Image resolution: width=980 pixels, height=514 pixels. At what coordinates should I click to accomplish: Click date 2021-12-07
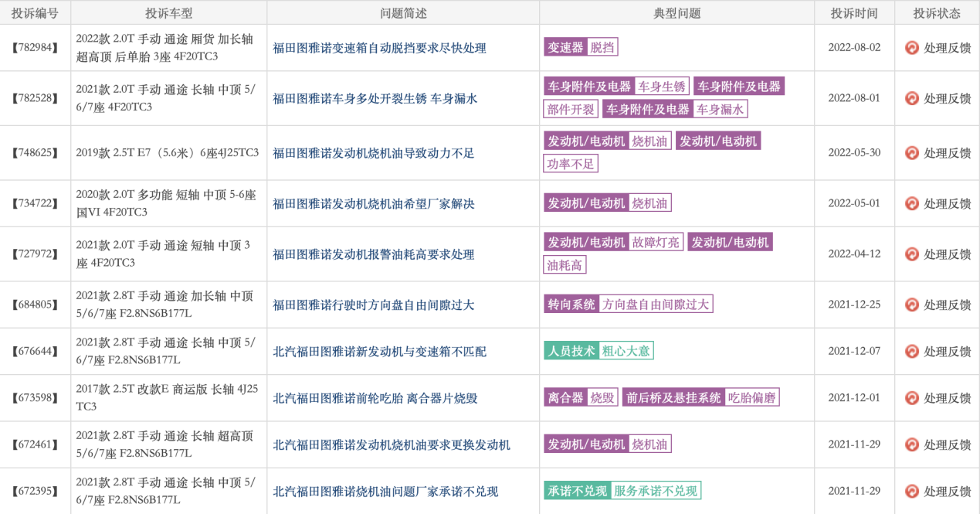pos(854,352)
